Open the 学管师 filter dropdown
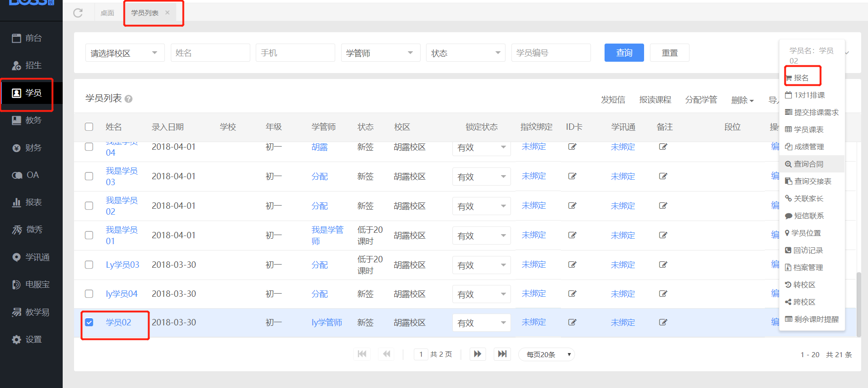 381,53
